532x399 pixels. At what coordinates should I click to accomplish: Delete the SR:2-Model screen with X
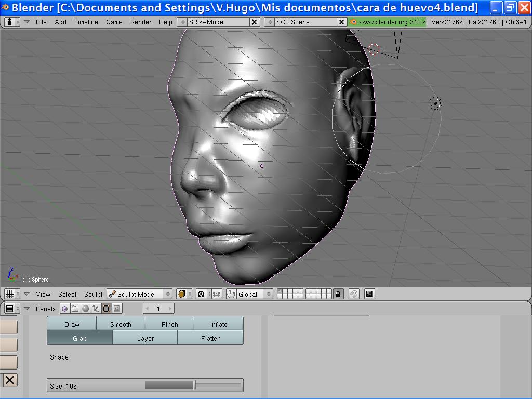pyautogui.click(x=254, y=22)
